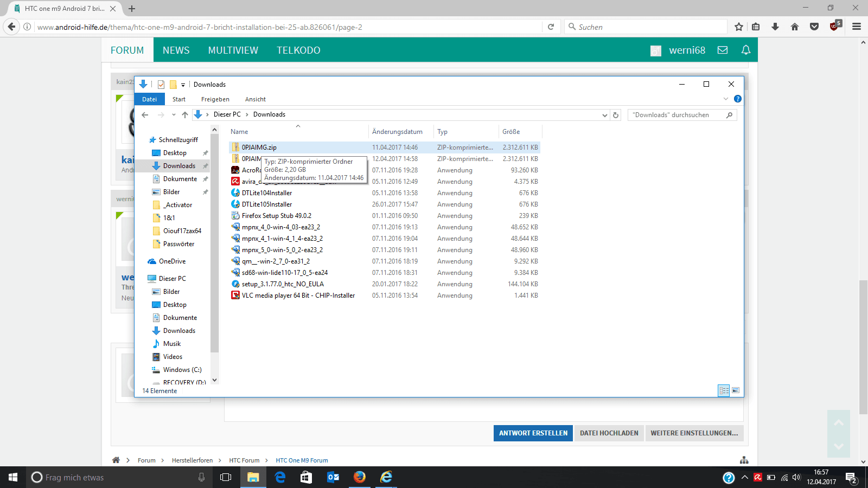Image resolution: width=868 pixels, height=488 pixels.
Task: Open werni68 user profile link
Action: click(687, 50)
